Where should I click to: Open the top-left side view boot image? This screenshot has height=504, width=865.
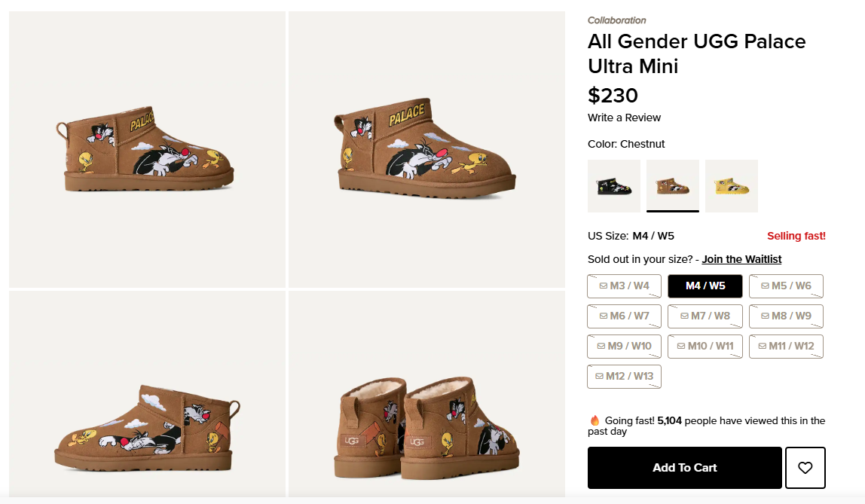[x=147, y=149]
